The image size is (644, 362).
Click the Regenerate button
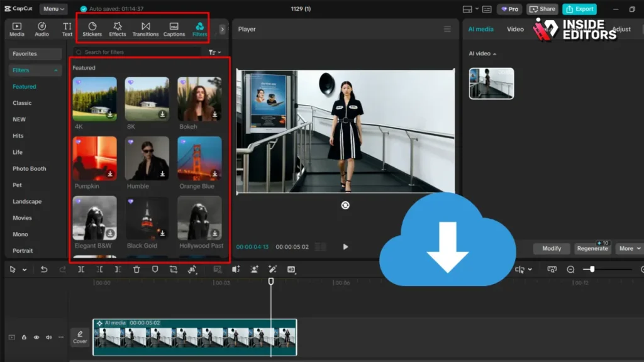click(x=592, y=248)
